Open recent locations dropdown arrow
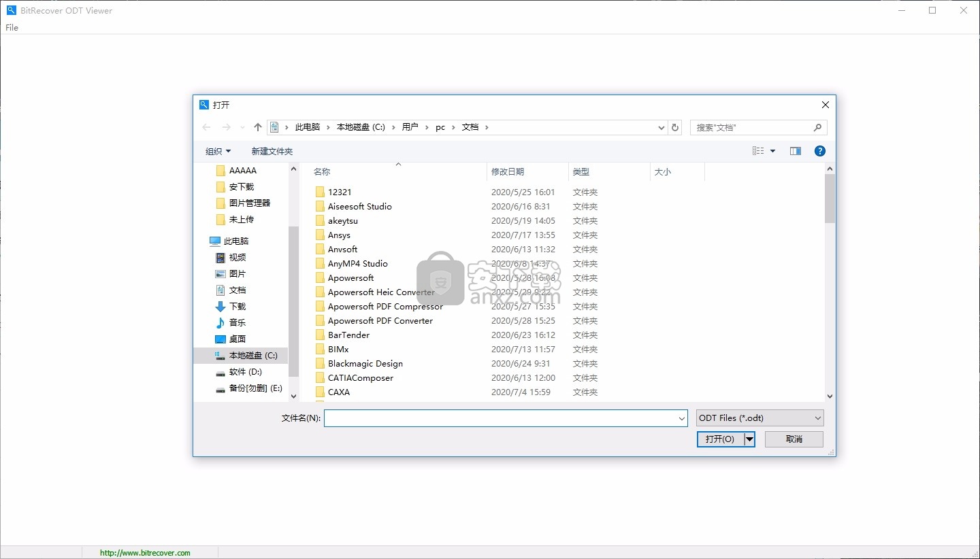 pyautogui.click(x=242, y=127)
